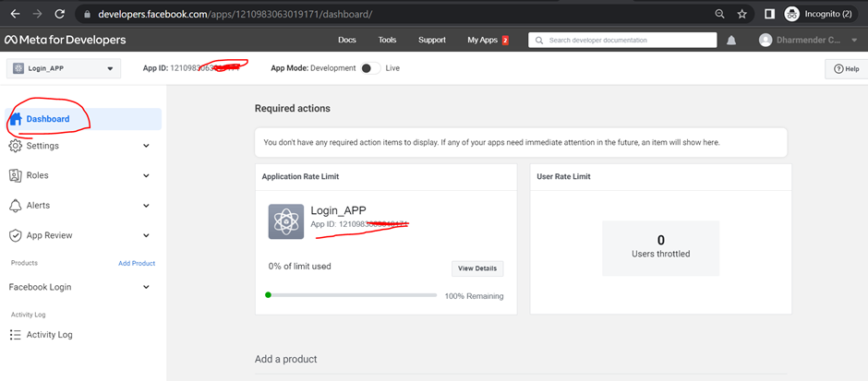The image size is (868, 381).
Task: Click the lock icon in address bar
Action: point(87,15)
